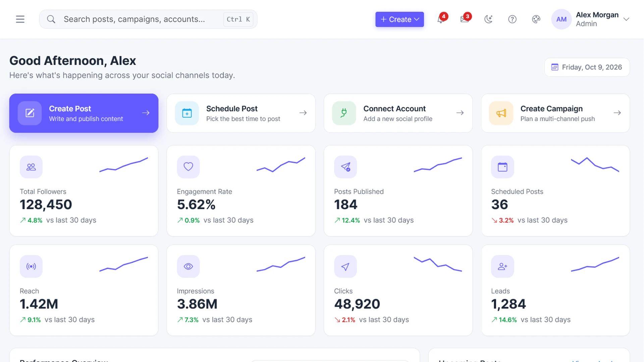Follow the Connect Account arrow
Viewport: 644px width, 362px height.
pyautogui.click(x=460, y=113)
